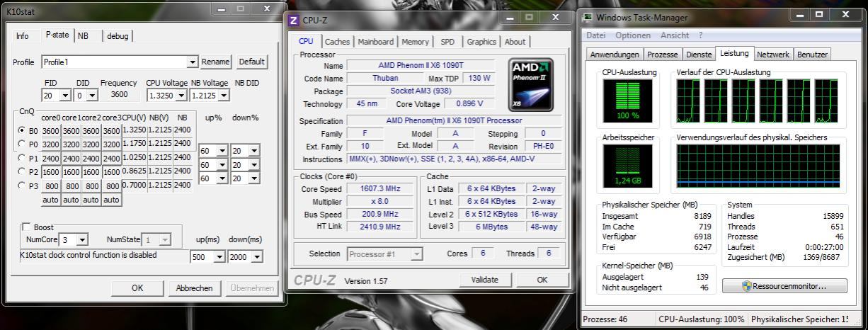Enable the Boost checkbox in K10stat
868x330 pixels.
click(28, 227)
